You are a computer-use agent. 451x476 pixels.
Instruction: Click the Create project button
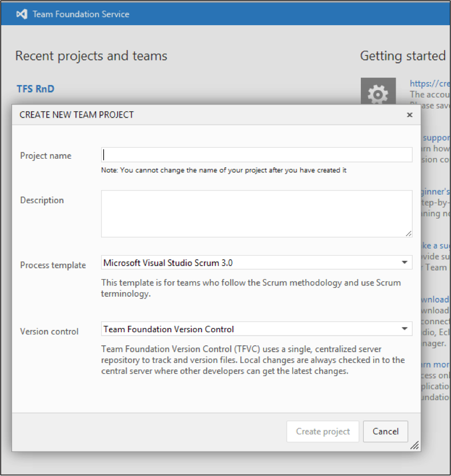tap(323, 431)
